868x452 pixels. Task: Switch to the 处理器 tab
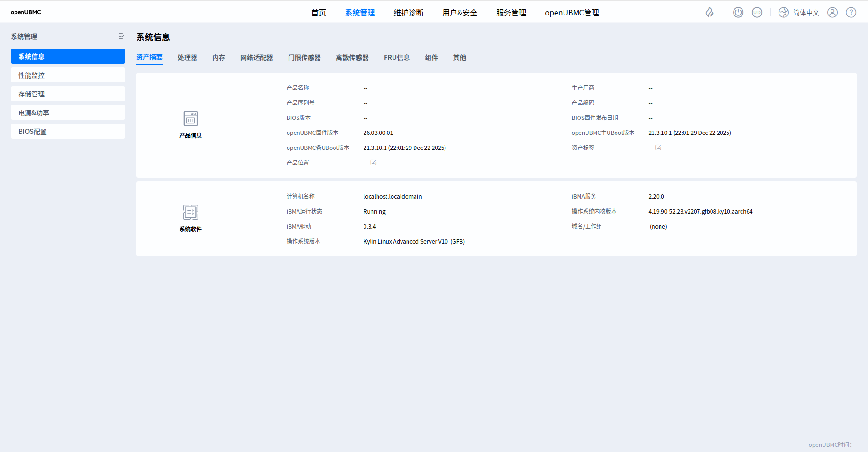pyautogui.click(x=187, y=58)
